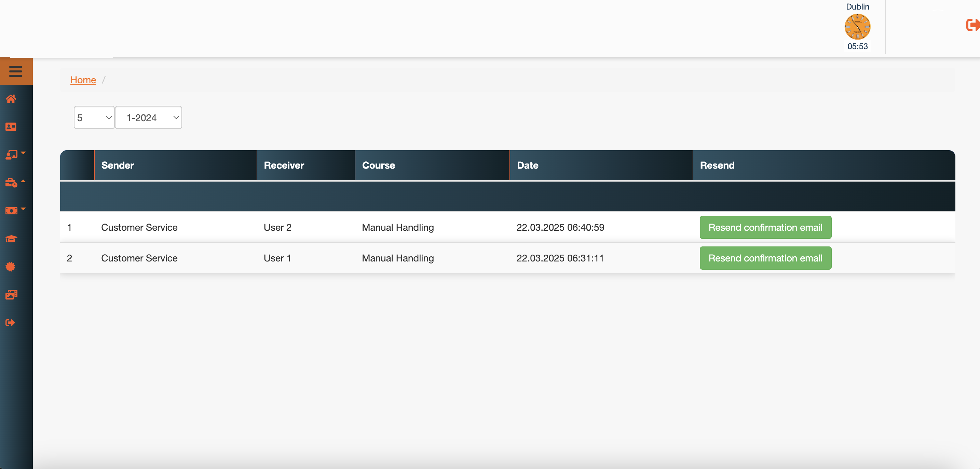Navigate using the Home breadcrumb link
This screenshot has width=980, height=469.
coord(83,80)
